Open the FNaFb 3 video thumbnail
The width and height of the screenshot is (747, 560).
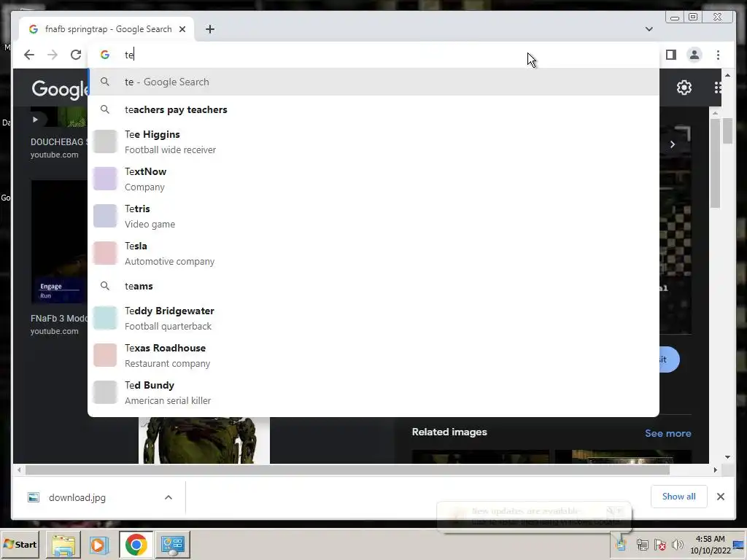tap(59, 241)
